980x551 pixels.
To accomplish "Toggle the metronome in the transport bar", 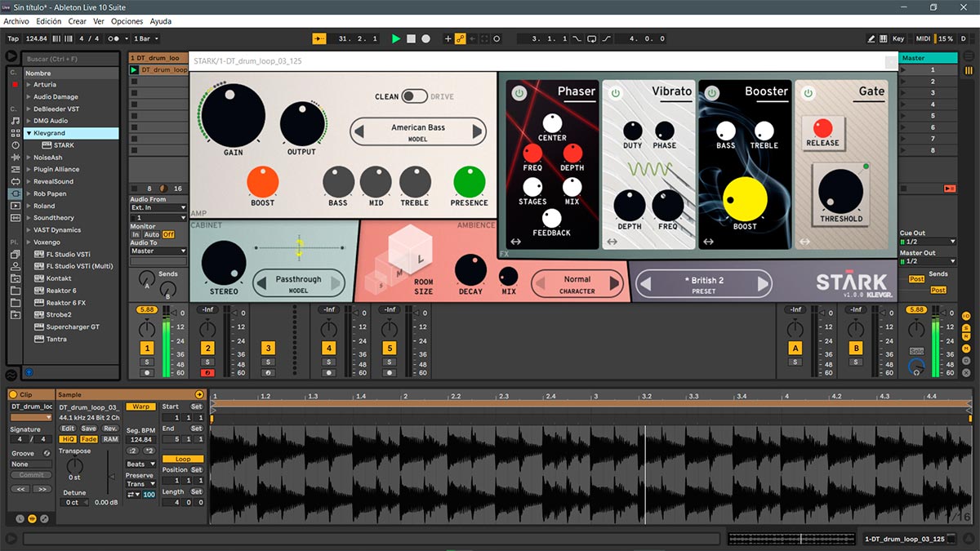I will (x=115, y=38).
